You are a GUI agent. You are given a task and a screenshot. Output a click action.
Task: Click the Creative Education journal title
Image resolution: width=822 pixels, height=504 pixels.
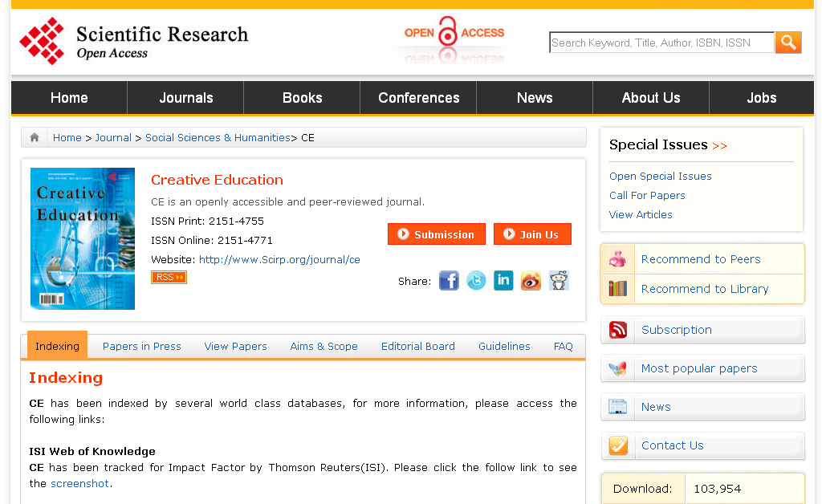pyautogui.click(x=217, y=180)
